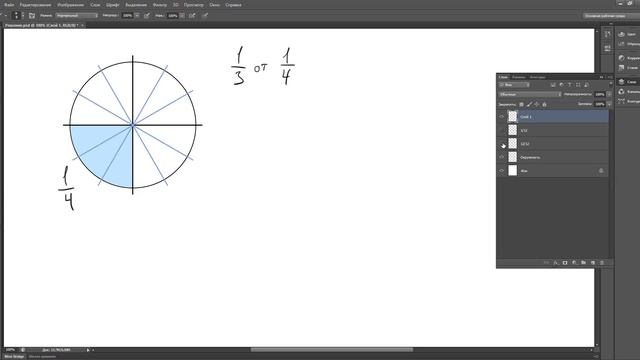Open the Изображение menu
Viewport: 640px width, 360px height.
click(x=71, y=5)
